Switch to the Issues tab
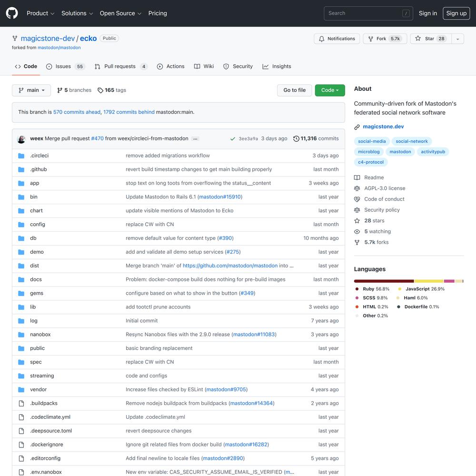The image size is (476, 476). pyautogui.click(x=66, y=67)
